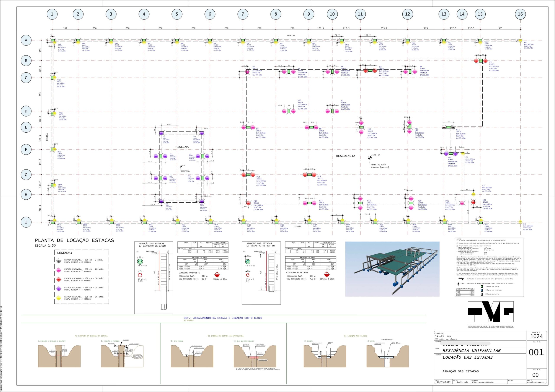Viewport: 555px width, 392px height.
Task: Click grid axis bubble letter C
Action: (26, 78)
